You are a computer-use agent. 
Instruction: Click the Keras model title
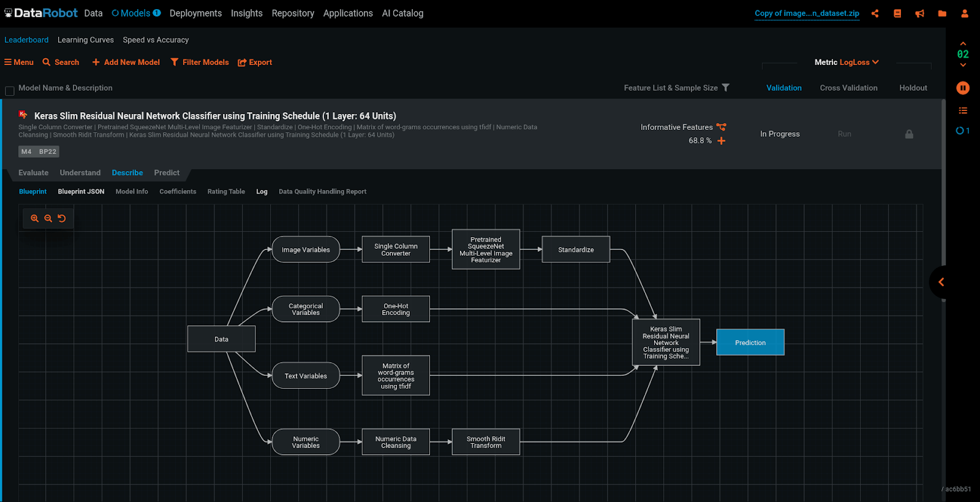tap(215, 116)
